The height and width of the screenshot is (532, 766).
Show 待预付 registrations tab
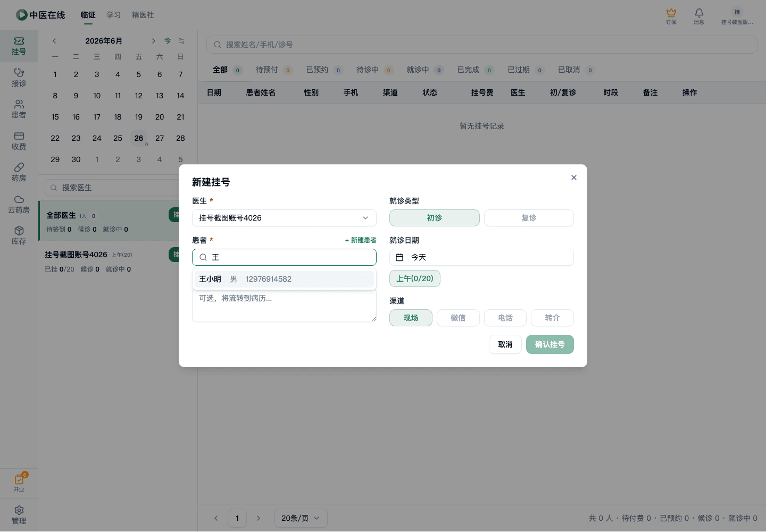[x=274, y=70]
